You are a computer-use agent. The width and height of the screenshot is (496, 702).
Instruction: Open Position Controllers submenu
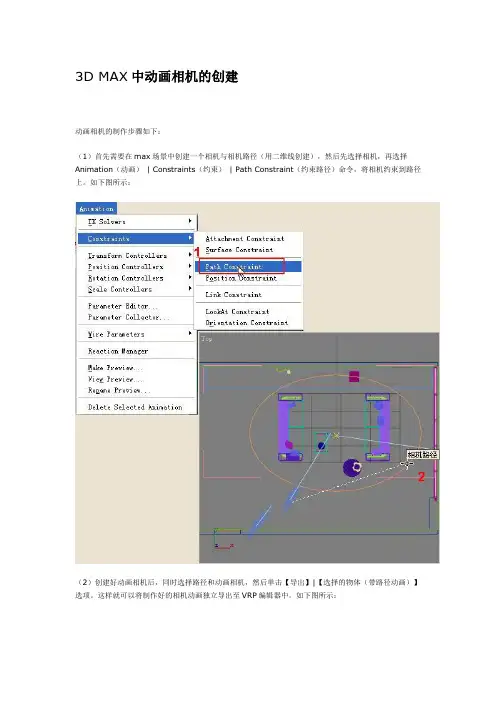pyautogui.click(x=137, y=267)
